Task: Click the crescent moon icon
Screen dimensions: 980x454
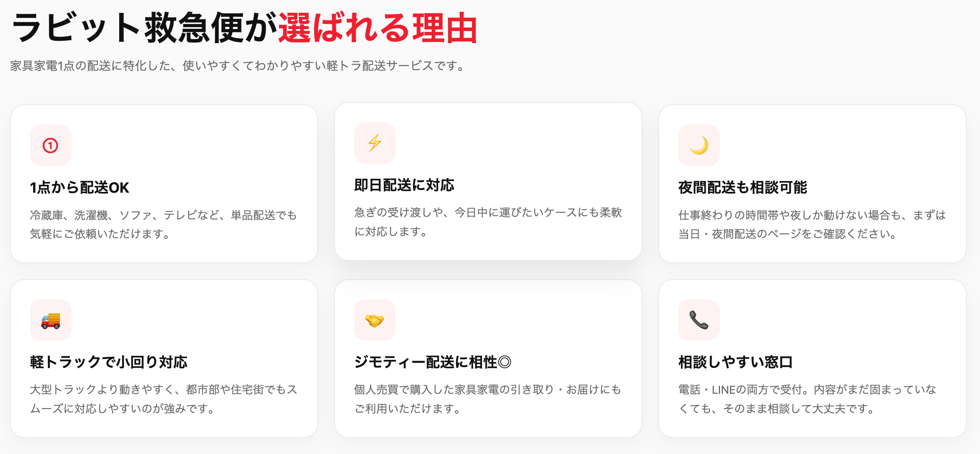Action: click(x=699, y=145)
